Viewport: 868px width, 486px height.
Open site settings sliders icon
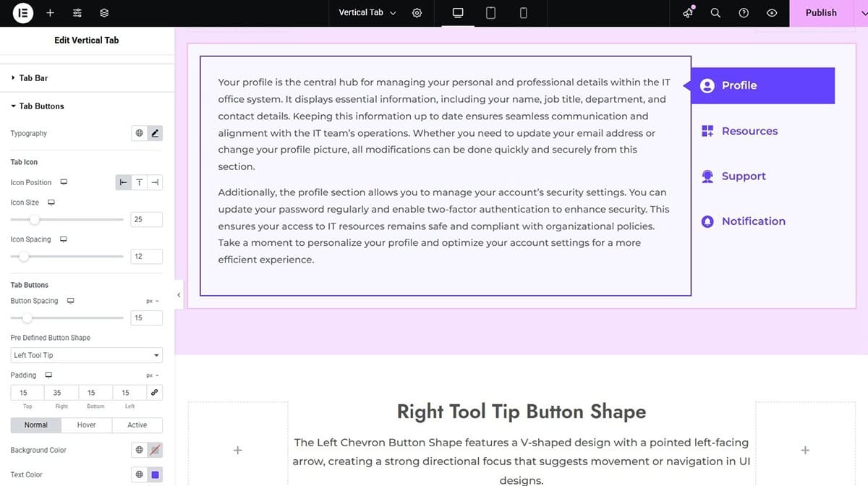pos(77,13)
